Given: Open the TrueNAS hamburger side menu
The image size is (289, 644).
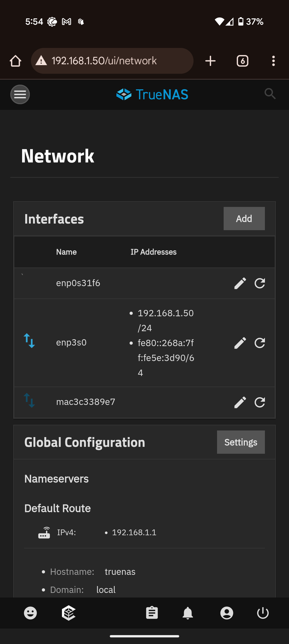Looking at the screenshot, I should coord(20,94).
